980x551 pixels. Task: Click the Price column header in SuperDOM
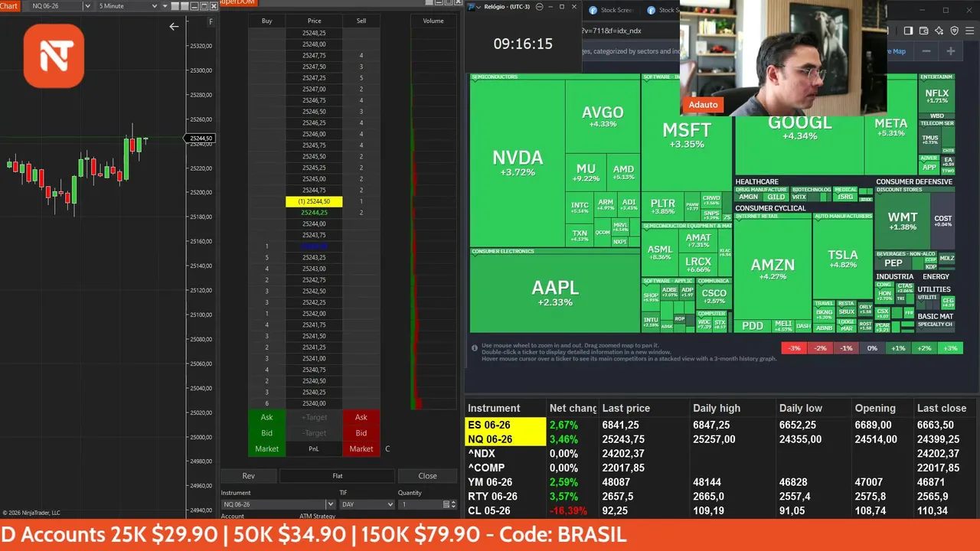pyautogui.click(x=314, y=21)
